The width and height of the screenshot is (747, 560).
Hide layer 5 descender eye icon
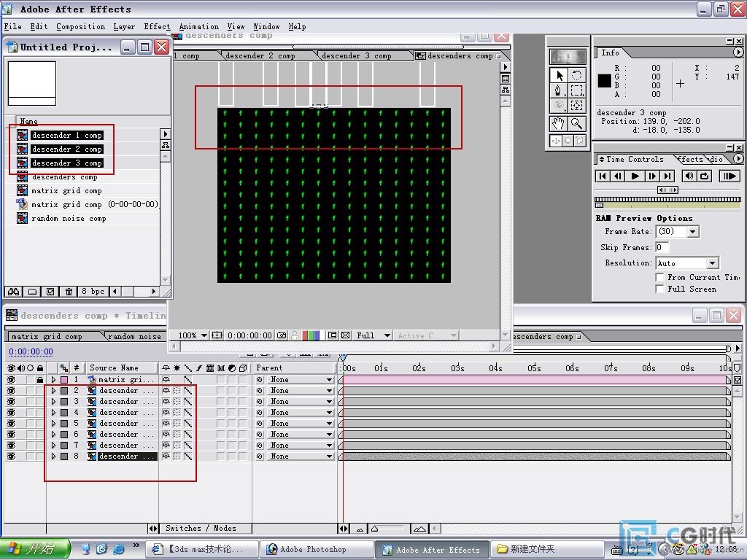click(x=11, y=424)
